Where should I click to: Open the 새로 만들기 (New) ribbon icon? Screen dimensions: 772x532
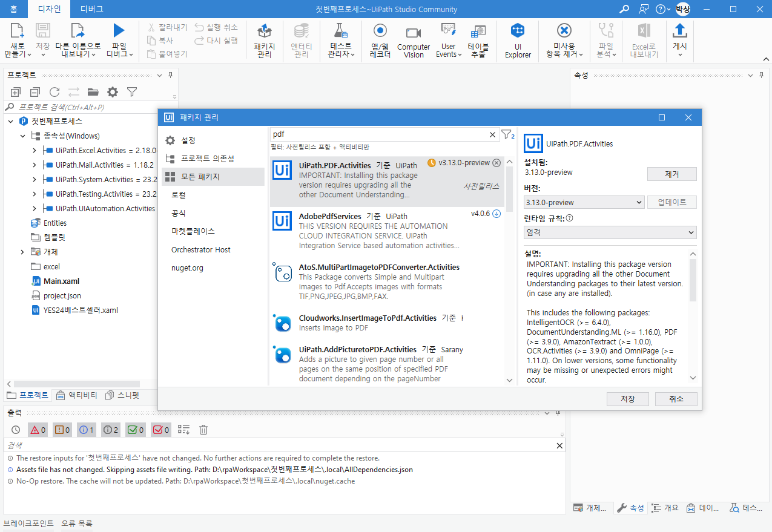click(x=17, y=31)
